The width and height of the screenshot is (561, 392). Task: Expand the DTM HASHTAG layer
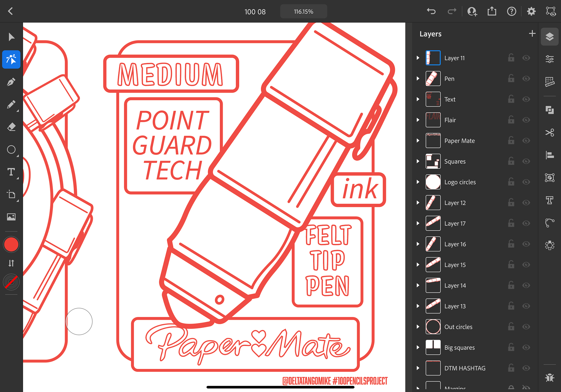[x=418, y=368]
